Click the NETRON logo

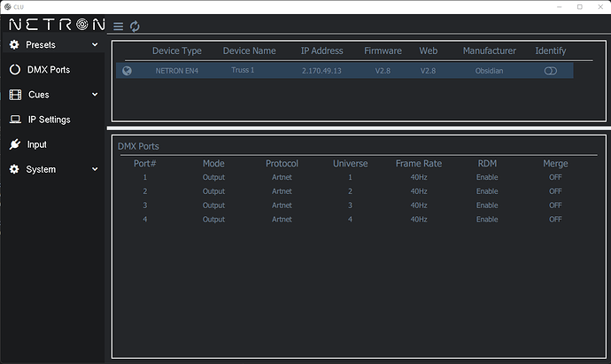click(x=57, y=25)
